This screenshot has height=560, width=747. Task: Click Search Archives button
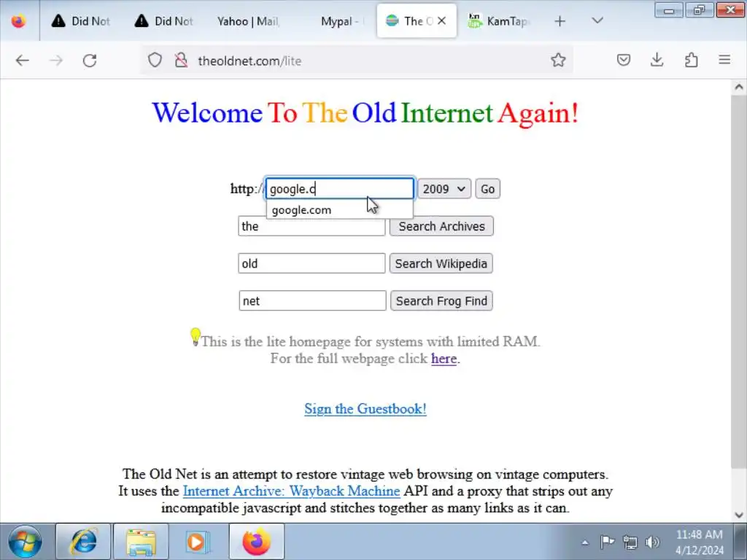441,226
